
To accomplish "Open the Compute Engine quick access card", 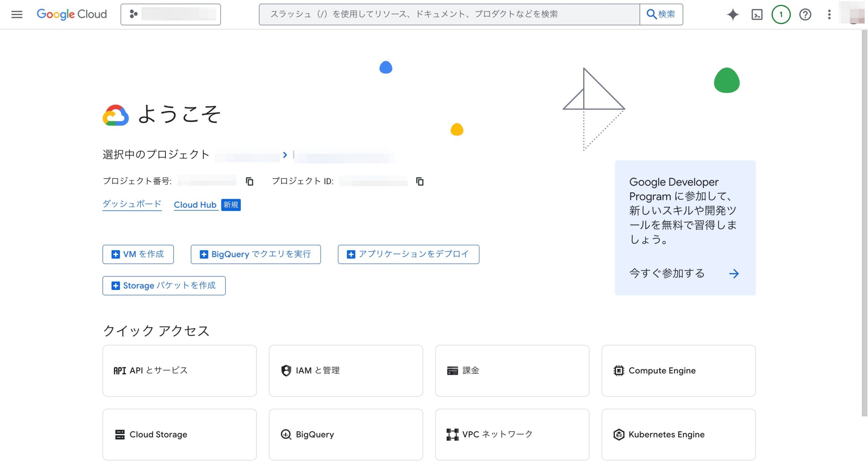I will click(678, 371).
